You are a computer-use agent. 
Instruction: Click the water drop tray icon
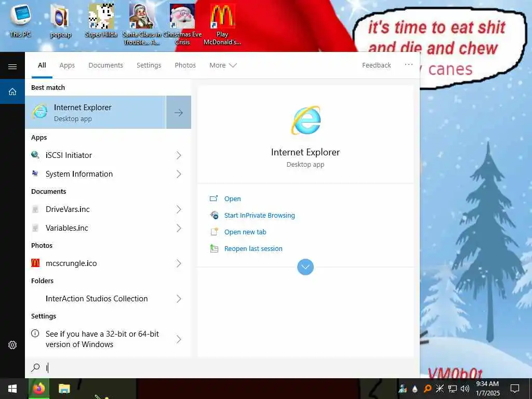point(415,389)
